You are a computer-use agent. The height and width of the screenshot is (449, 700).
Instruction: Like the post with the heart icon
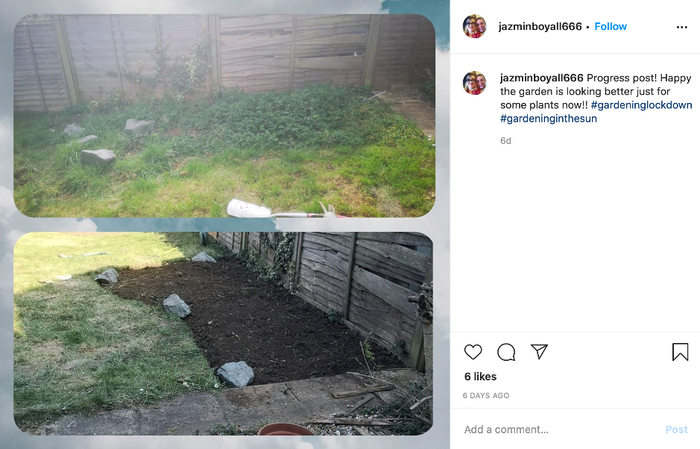click(473, 352)
